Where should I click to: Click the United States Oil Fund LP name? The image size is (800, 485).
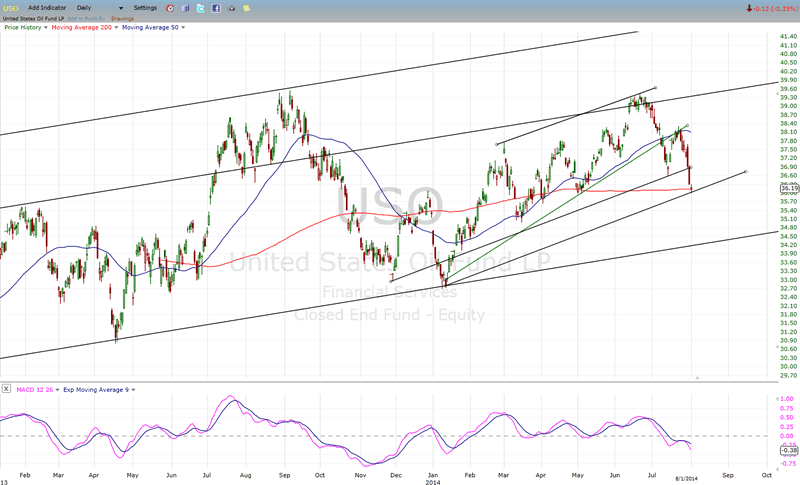[x=34, y=19]
